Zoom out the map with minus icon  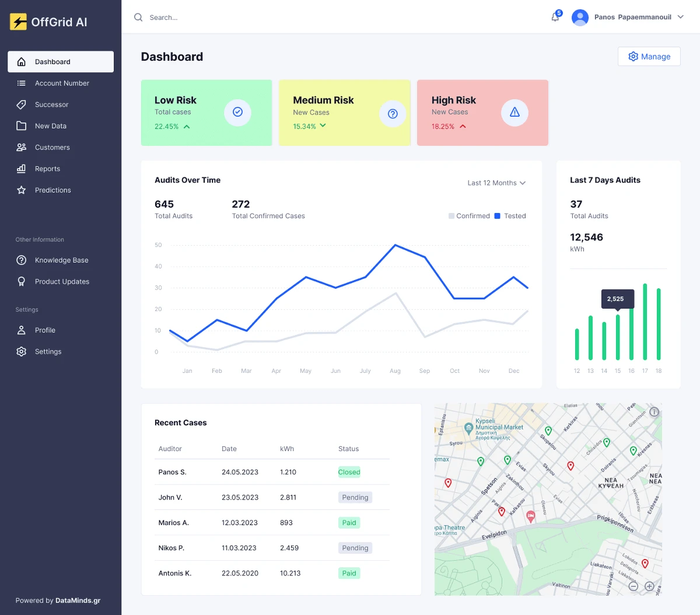pyautogui.click(x=633, y=586)
